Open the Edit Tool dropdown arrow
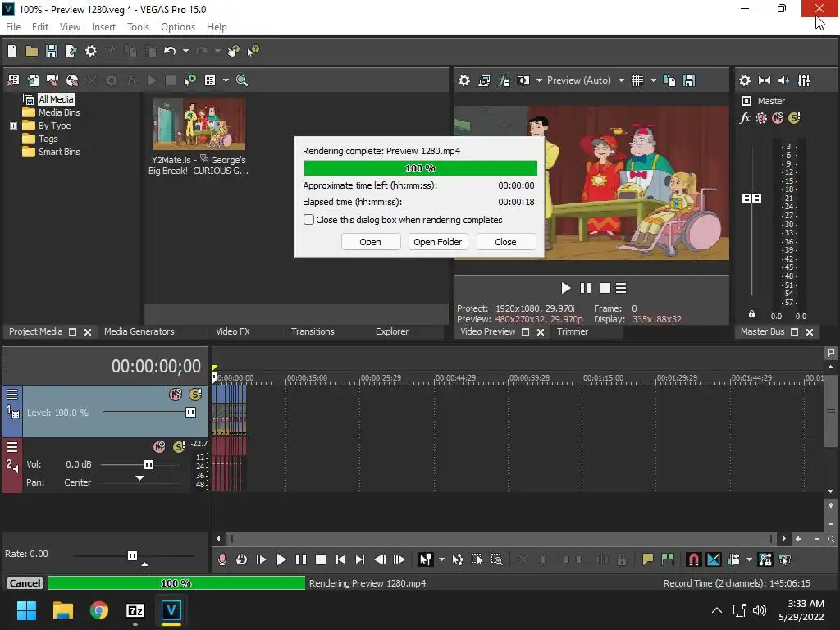The height and width of the screenshot is (630, 840). click(441, 559)
